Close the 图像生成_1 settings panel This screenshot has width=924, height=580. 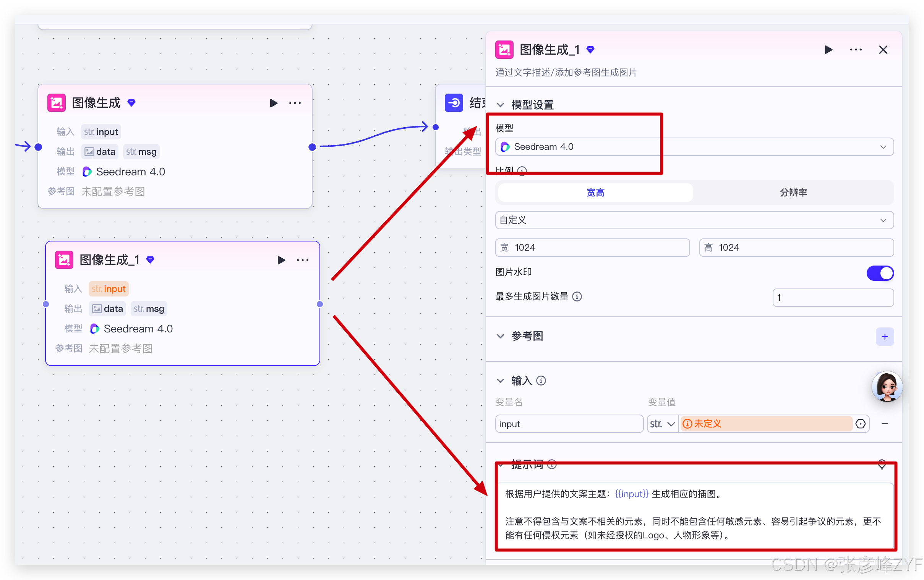(883, 50)
